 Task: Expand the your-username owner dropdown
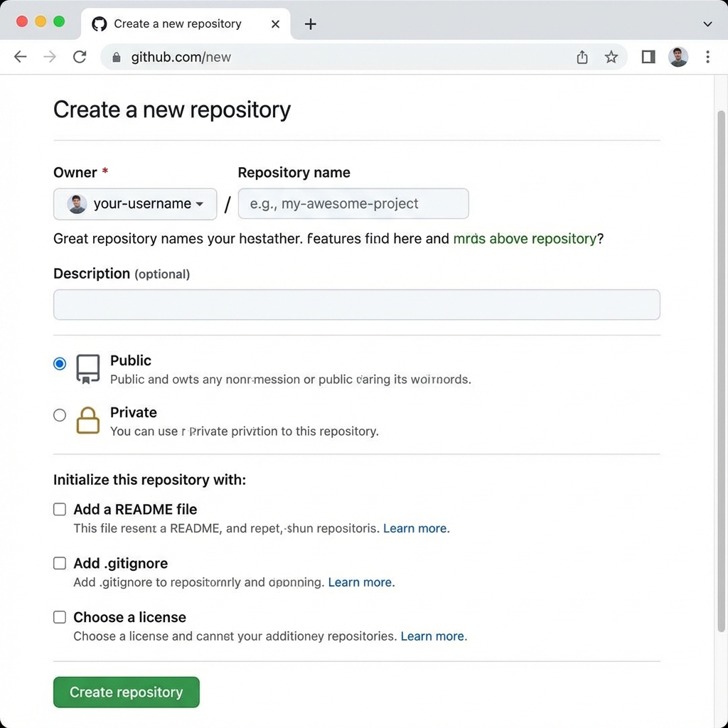click(x=134, y=203)
